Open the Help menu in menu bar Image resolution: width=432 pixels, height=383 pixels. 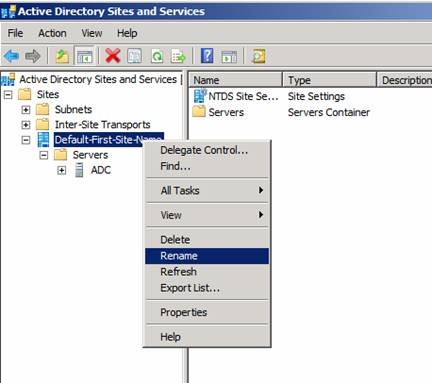127,33
